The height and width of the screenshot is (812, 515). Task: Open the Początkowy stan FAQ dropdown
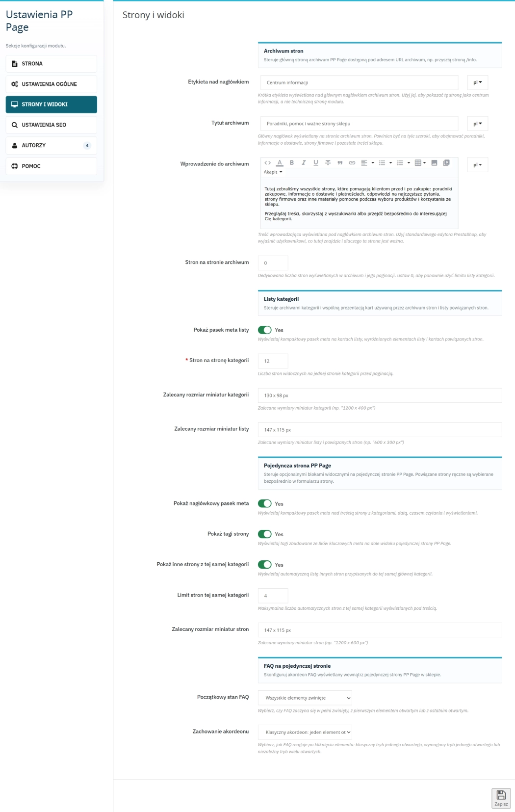(305, 697)
